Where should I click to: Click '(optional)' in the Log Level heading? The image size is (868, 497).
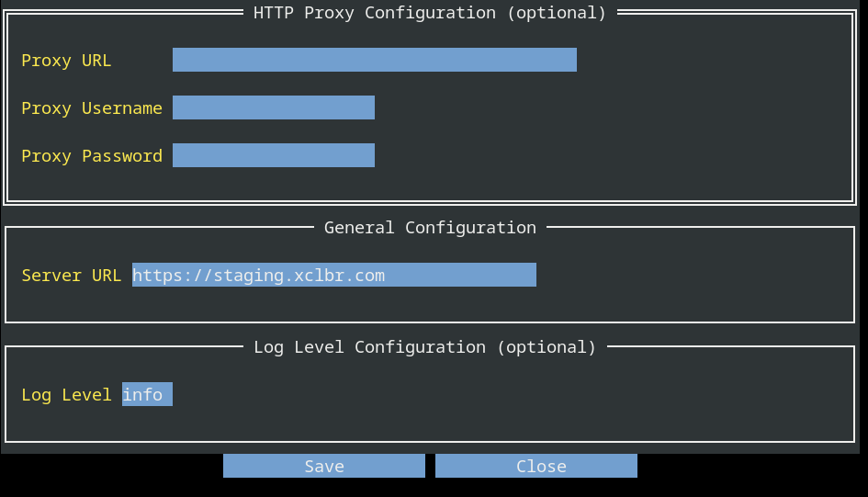(x=547, y=347)
